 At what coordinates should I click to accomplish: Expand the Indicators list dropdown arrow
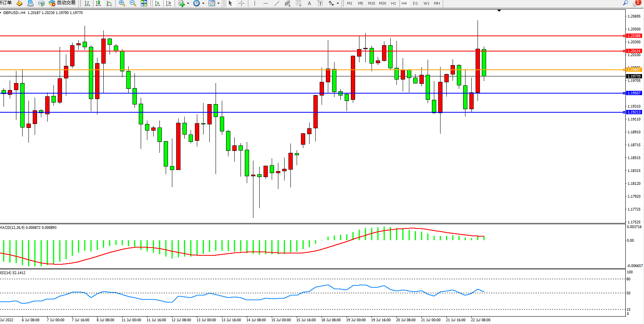(x=188, y=3)
